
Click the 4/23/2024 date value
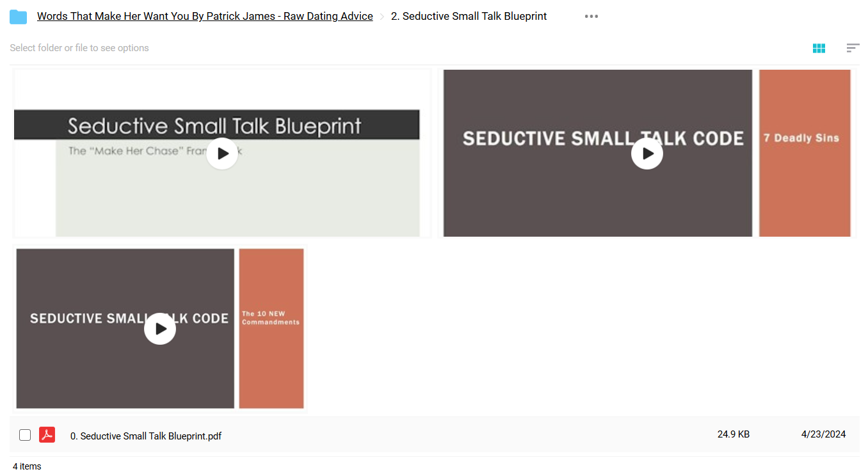pos(823,434)
